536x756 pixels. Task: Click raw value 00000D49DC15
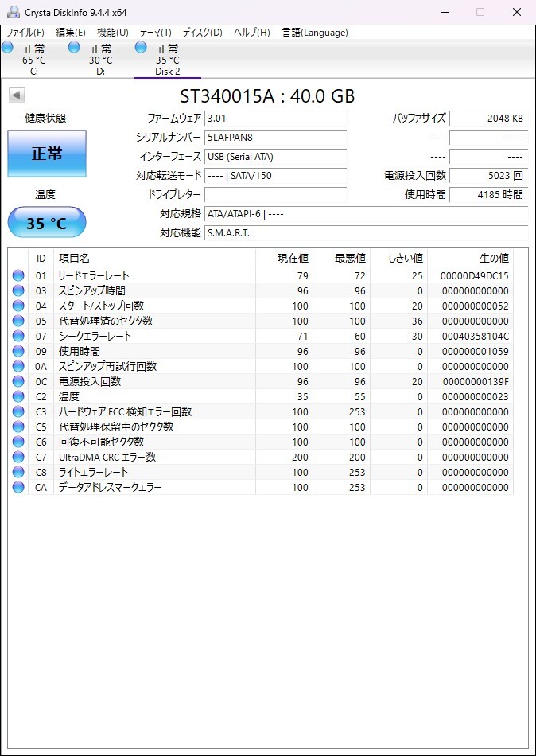[x=474, y=276]
